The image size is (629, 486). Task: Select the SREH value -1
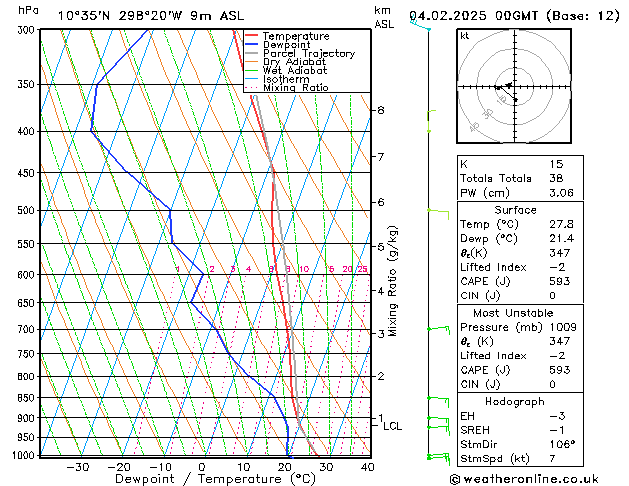click(x=557, y=430)
